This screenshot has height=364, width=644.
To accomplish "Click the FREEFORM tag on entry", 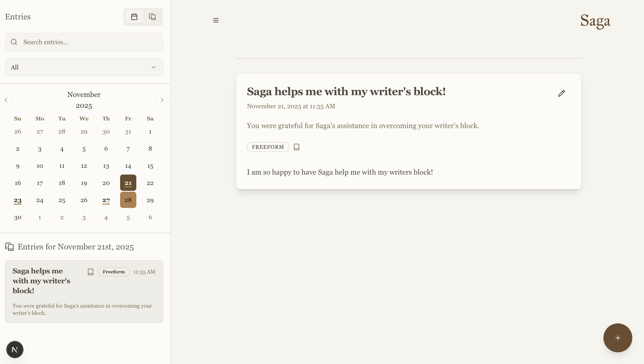I will (x=268, y=147).
